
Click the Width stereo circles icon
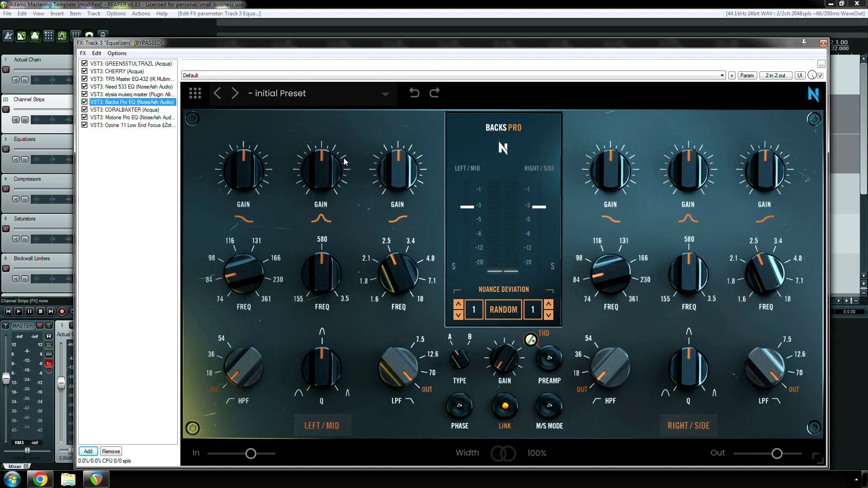pyautogui.click(x=503, y=453)
